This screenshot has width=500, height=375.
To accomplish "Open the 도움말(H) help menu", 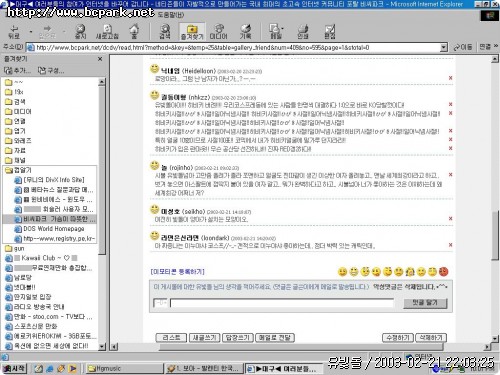I will (x=170, y=15).
